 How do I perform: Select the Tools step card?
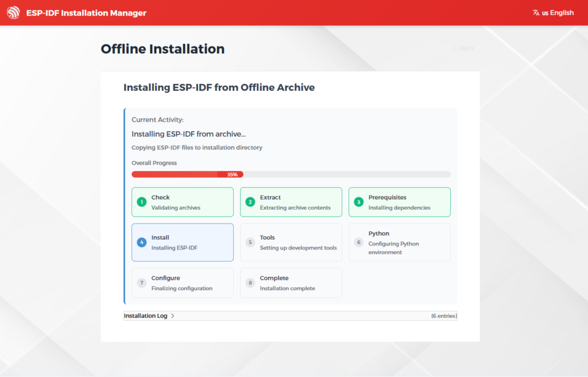point(291,242)
